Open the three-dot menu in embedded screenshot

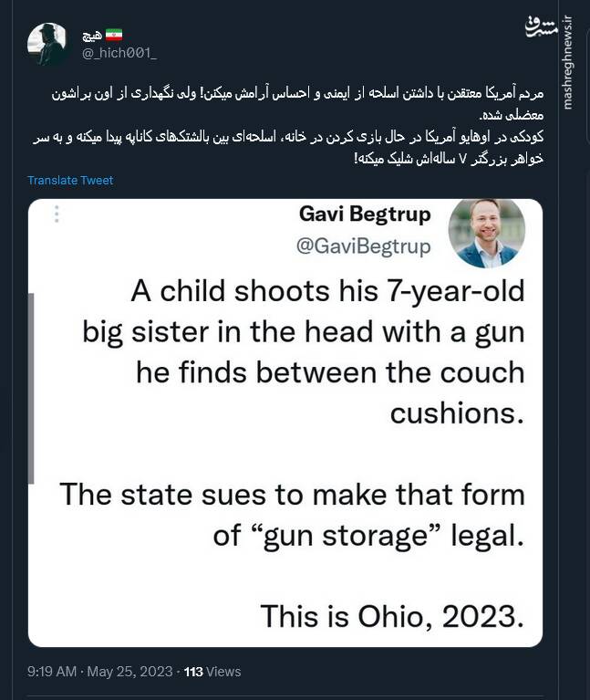tap(57, 214)
